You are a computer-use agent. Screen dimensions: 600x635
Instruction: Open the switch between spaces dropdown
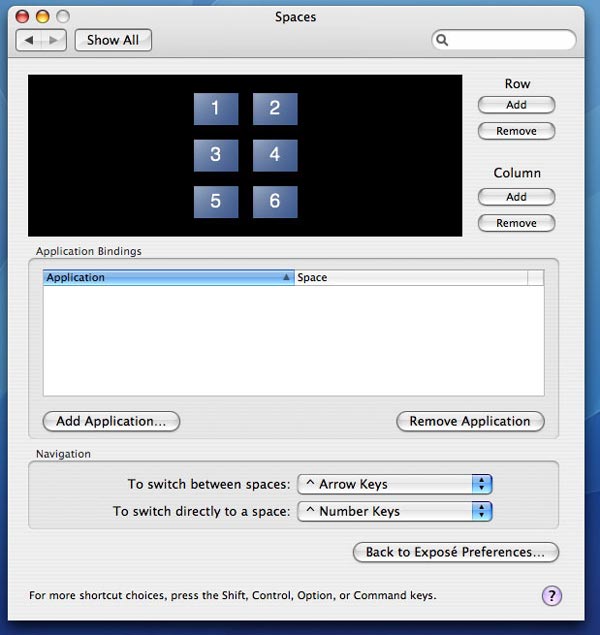point(395,484)
